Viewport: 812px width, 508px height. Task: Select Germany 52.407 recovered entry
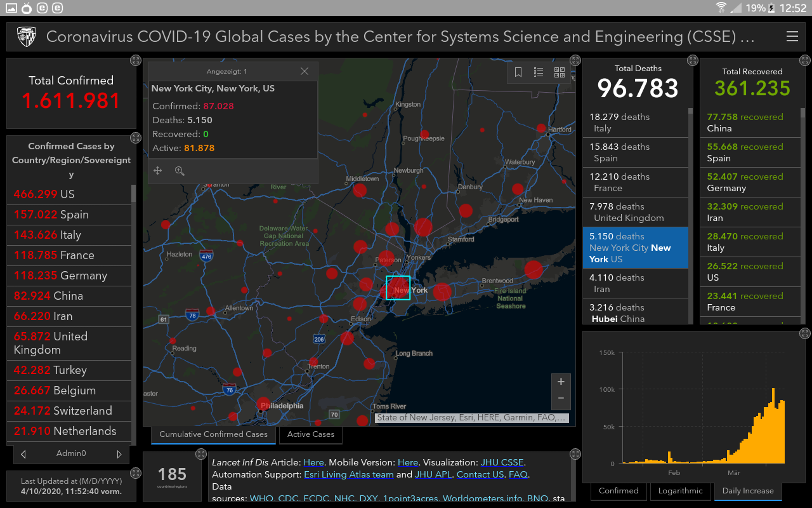(750, 182)
